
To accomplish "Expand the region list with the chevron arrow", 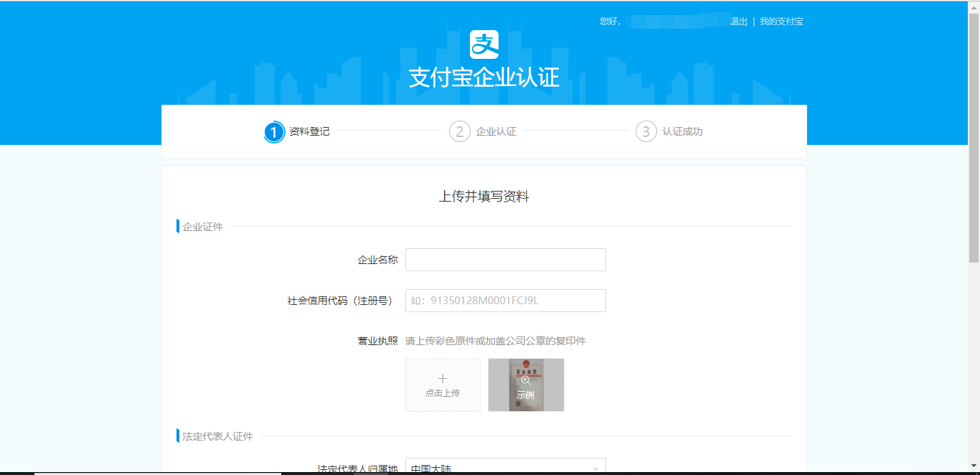I will coord(595,469).
